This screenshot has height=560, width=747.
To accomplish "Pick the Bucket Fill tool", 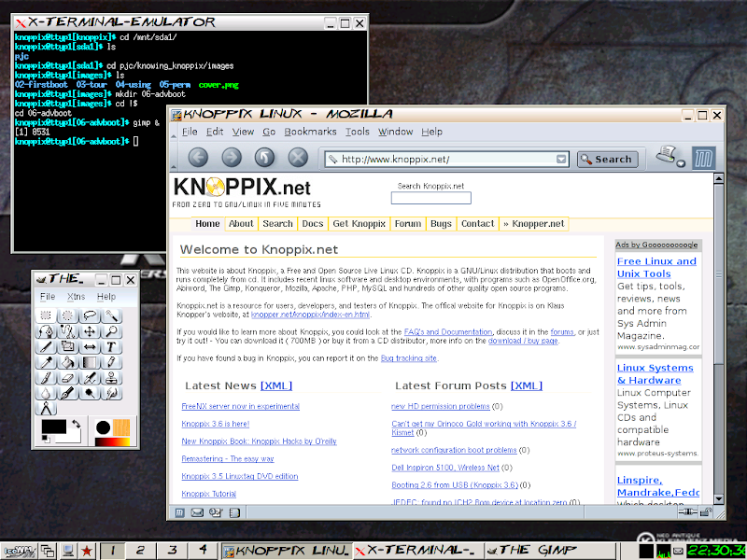I will [x=66, y=362].
